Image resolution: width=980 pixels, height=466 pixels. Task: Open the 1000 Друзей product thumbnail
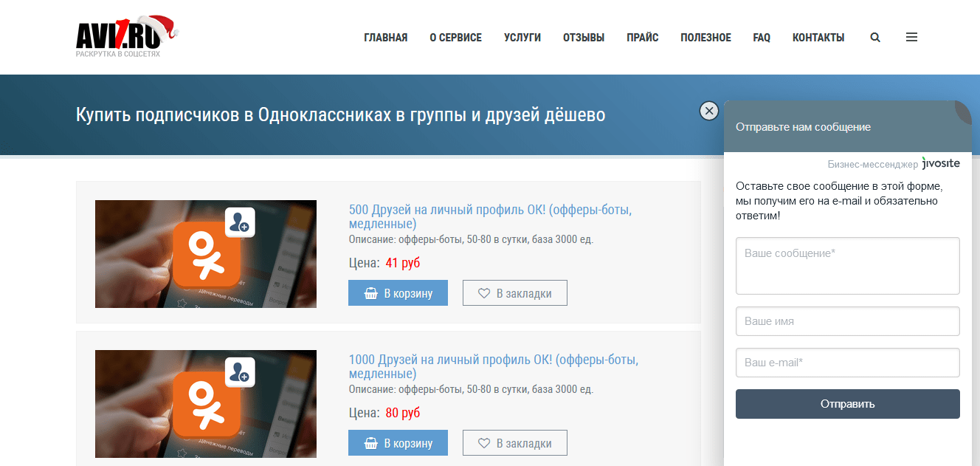[206, 404]
